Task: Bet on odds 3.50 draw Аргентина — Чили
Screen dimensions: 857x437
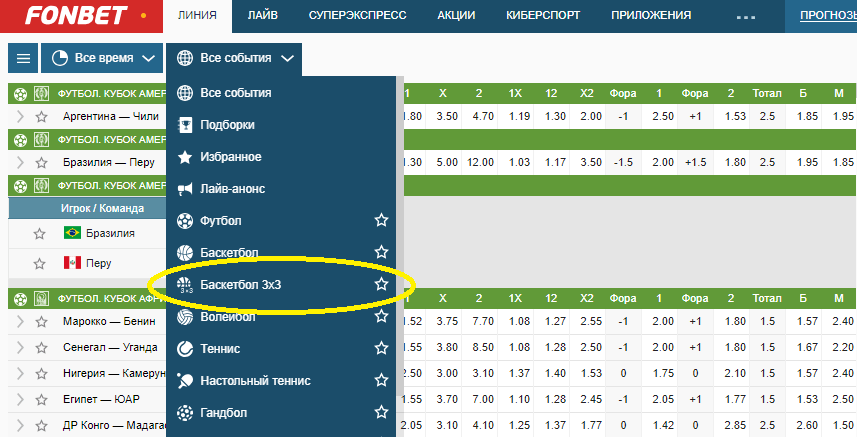Action: click(447, 116)
